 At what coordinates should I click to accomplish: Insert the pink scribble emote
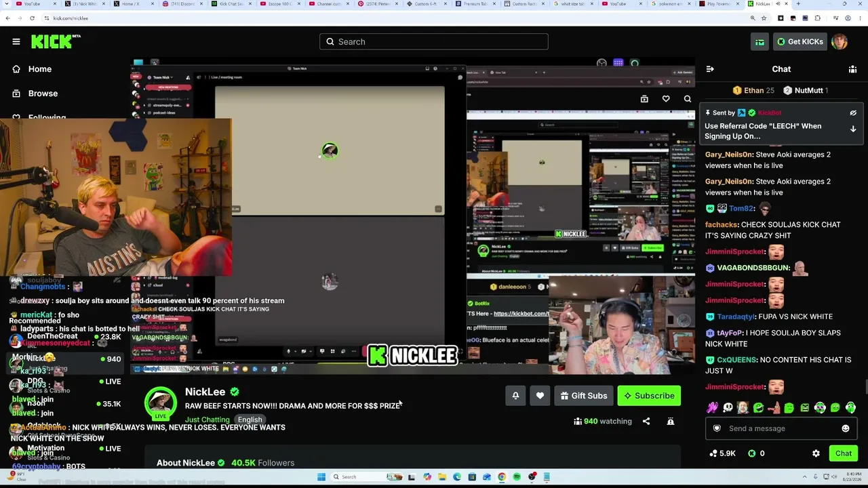coord(712,408)
